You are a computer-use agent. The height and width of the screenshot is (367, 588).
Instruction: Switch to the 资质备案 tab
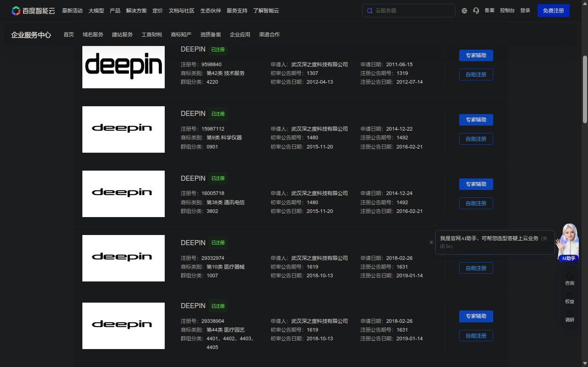click(x=211, y=34)
